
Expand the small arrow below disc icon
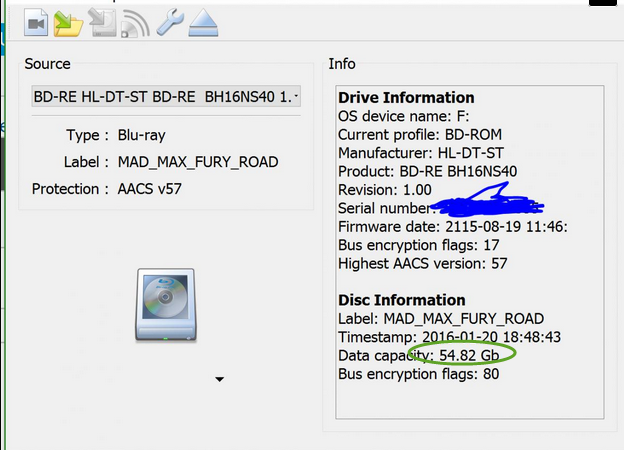coord(219,379)
